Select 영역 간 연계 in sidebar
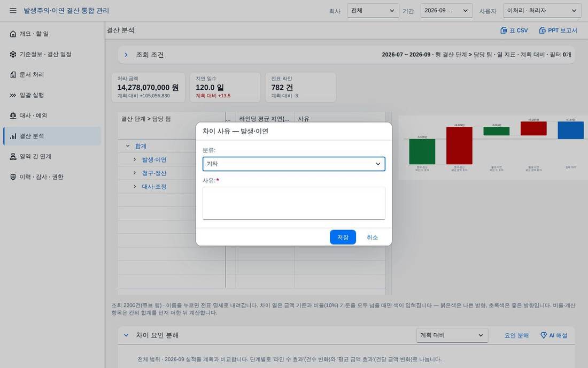The width and height of the screenshot is (588, 368). [52, 156]
